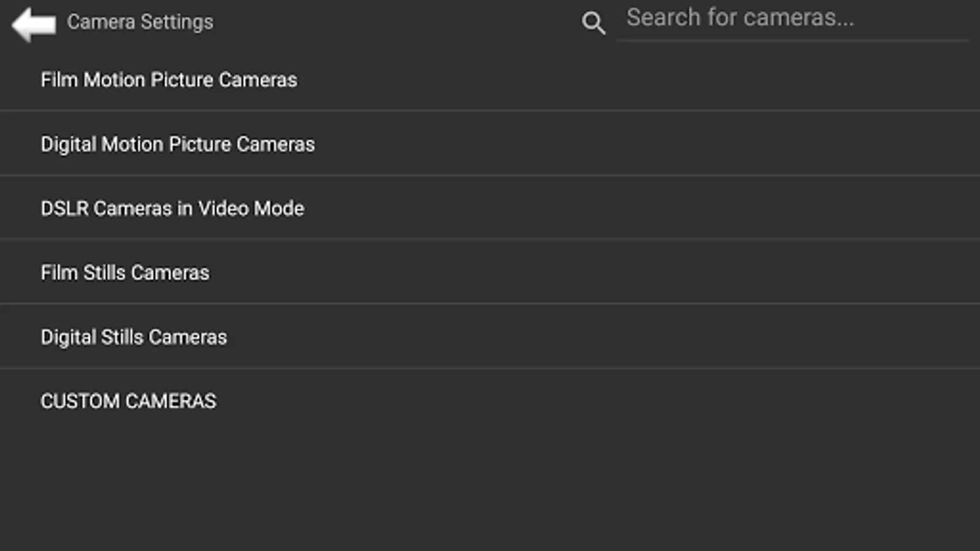Place cursor in camera search box
The image size is (980, 551).
793,20
